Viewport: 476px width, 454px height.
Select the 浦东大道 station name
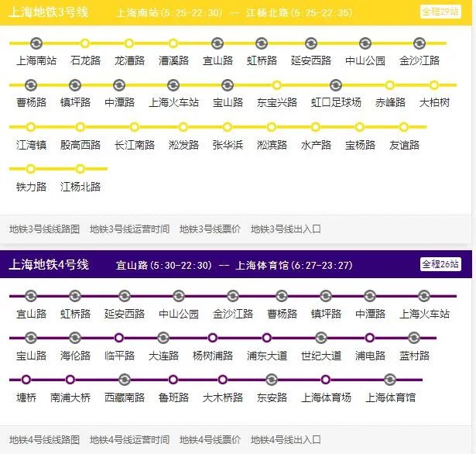[x=267, y=356]
